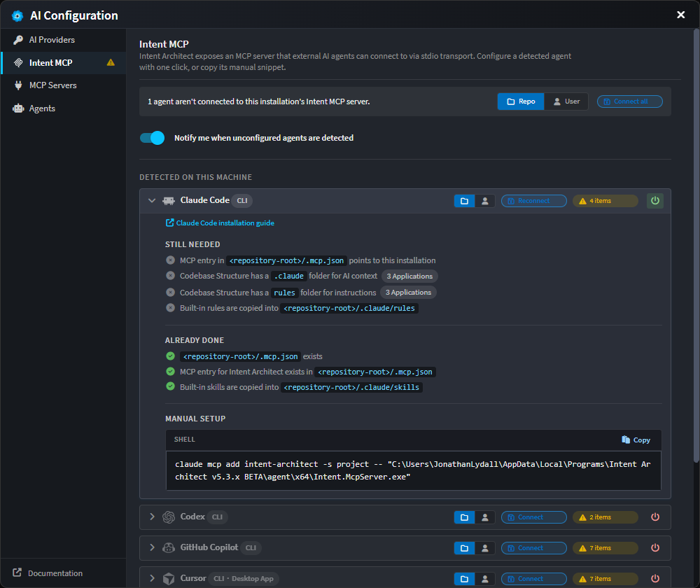Toggle Claude Code power button
This screenshot has height=588, width=700.
point(655,201)
